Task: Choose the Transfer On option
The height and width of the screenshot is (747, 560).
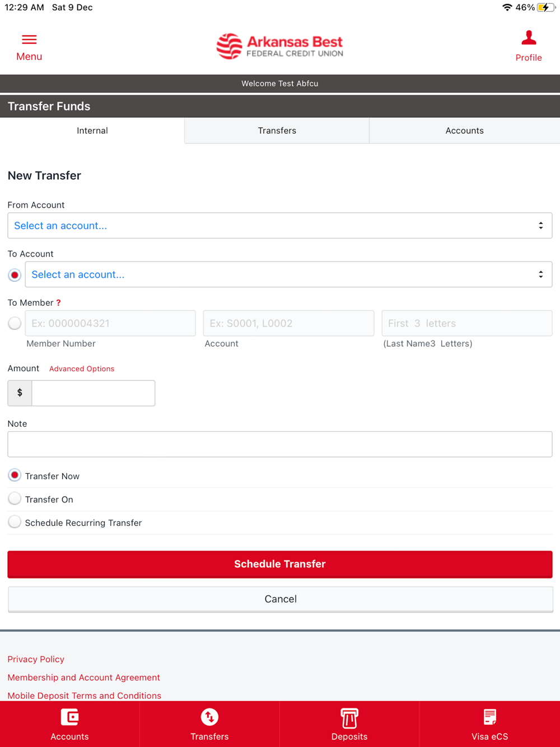Action: (15, 498)
